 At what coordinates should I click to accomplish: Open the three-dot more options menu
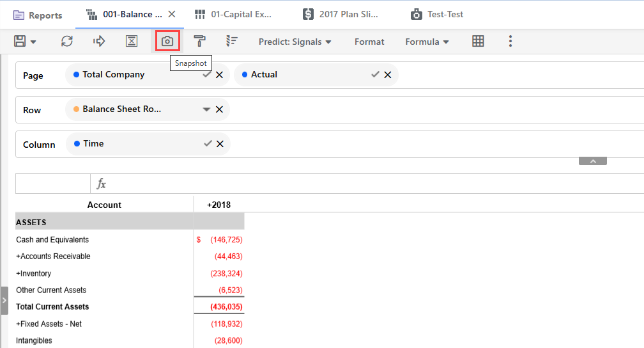510,42
